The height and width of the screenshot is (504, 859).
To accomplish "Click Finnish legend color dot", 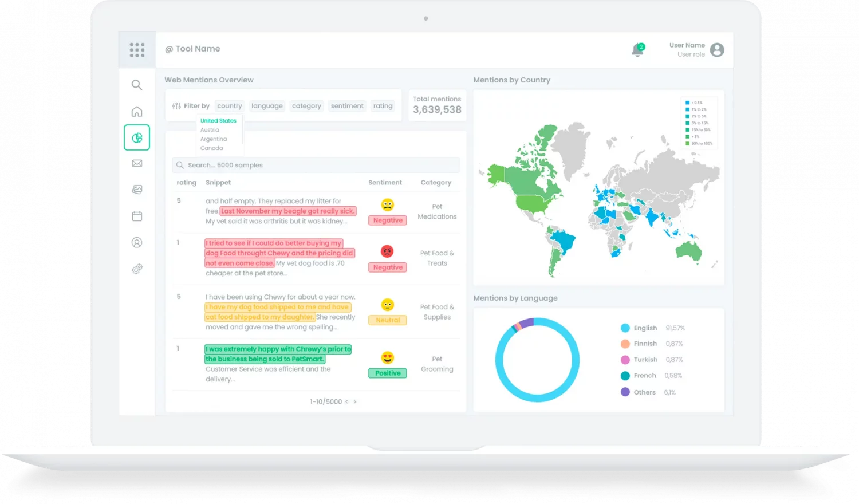I will [x=625, y=344].
